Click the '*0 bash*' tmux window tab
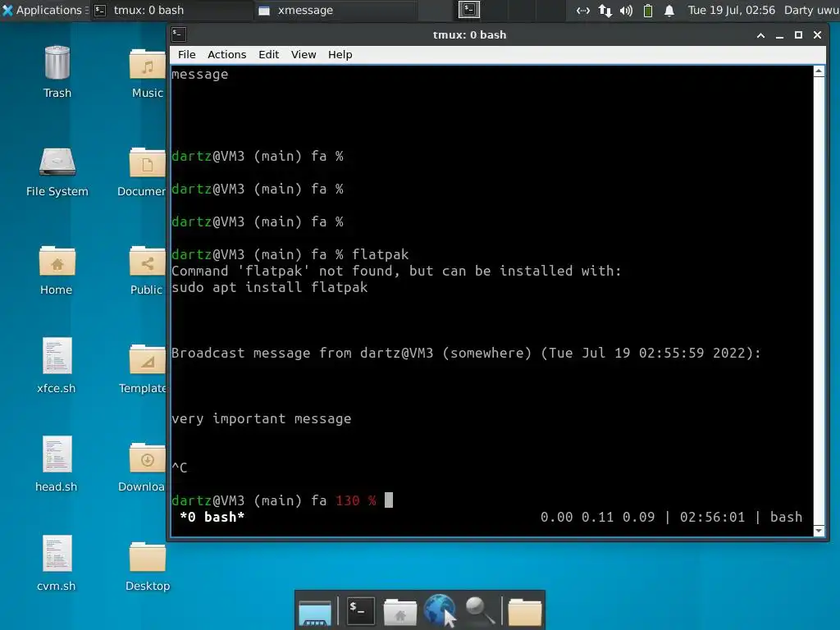Image resolution: width=840 pixels, height=630 pixels. click(x=212, y=517)
